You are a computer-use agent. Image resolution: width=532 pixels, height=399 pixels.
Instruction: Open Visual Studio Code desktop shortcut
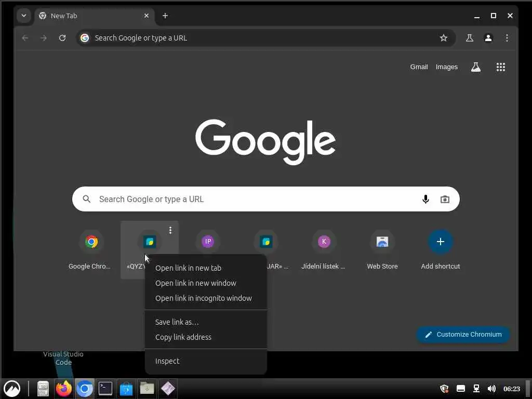pos(63,358)
